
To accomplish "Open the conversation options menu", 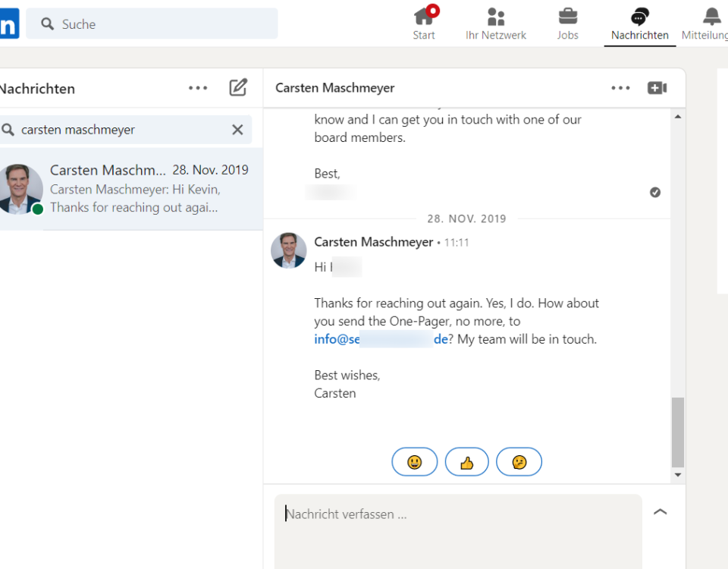I will click(620, 87).
